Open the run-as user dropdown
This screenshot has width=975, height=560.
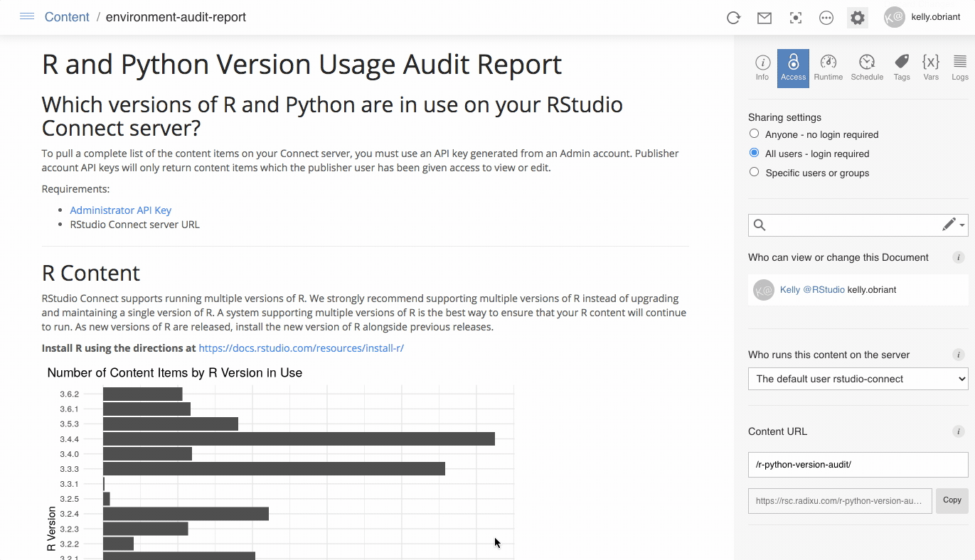(x=858, y=379)
